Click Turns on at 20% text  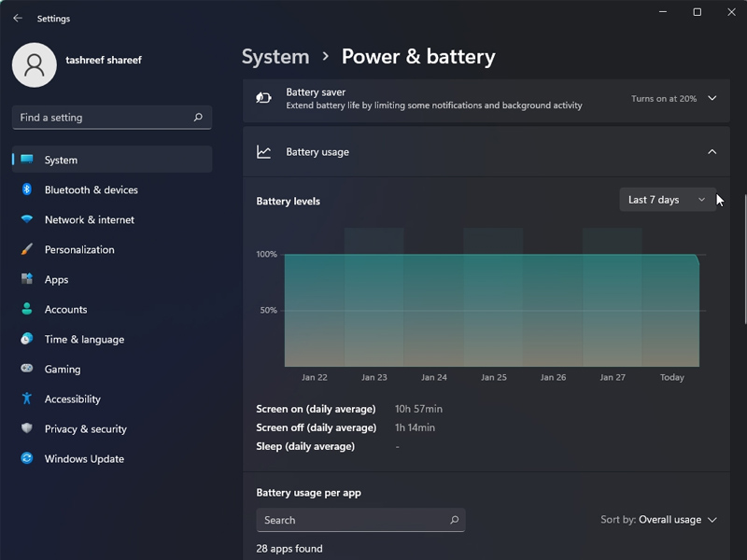pos(664,99)
